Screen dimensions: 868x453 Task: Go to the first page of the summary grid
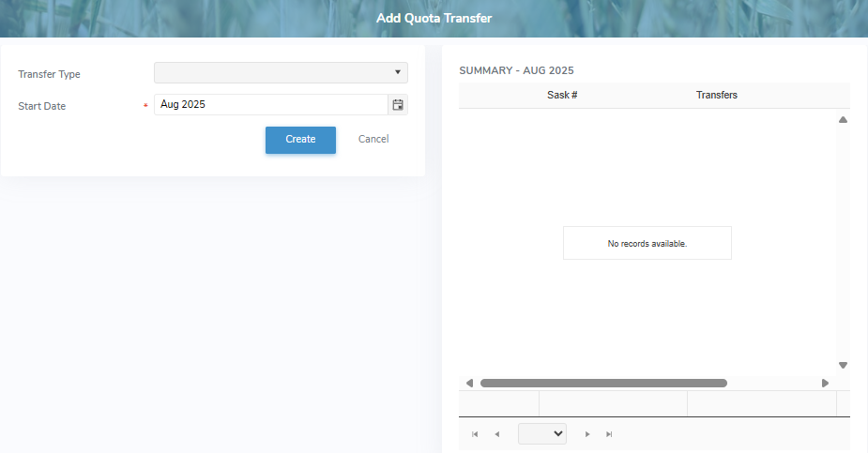[475, 434]
